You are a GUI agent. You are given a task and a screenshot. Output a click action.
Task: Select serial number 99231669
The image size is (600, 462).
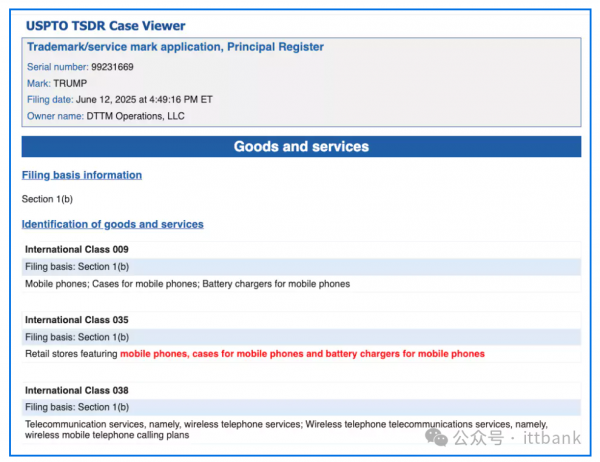(x=112, y=67)
